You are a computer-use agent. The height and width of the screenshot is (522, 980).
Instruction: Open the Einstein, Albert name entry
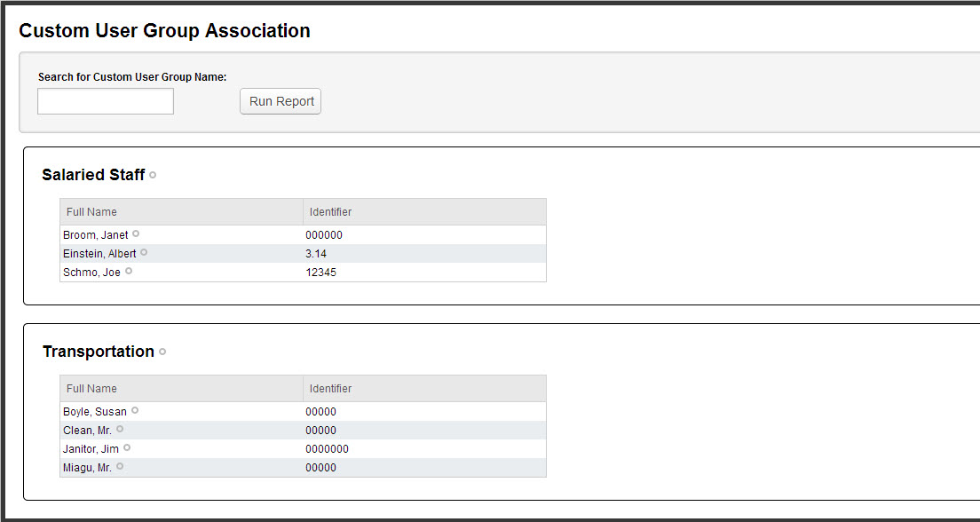click(x=99, y=254)
